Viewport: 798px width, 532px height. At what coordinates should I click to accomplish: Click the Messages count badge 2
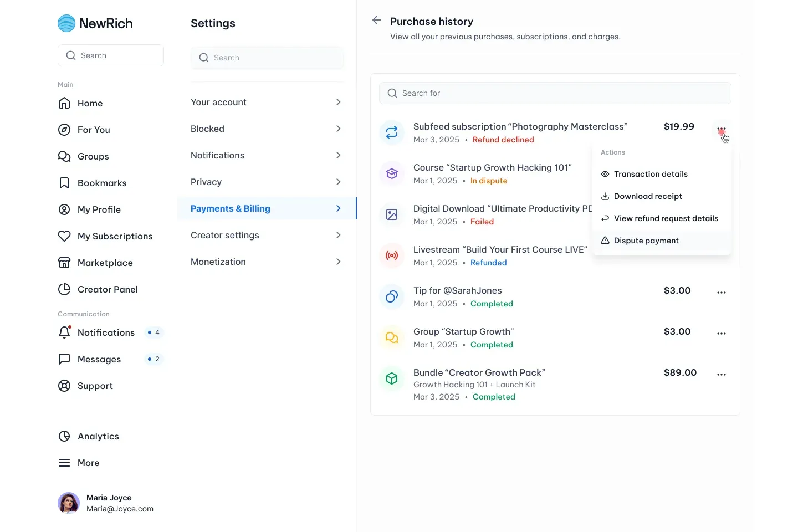[x=154, y=359]
